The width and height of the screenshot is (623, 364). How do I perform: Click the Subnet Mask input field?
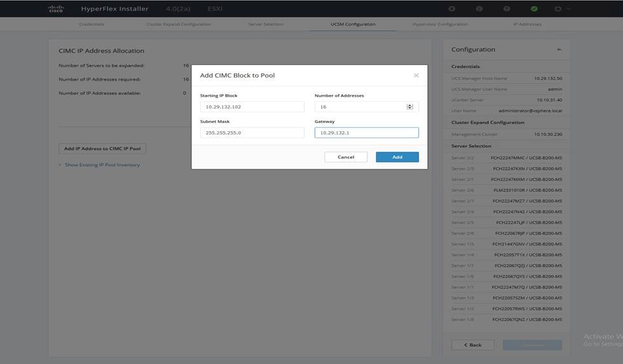[x=252, y=132]
